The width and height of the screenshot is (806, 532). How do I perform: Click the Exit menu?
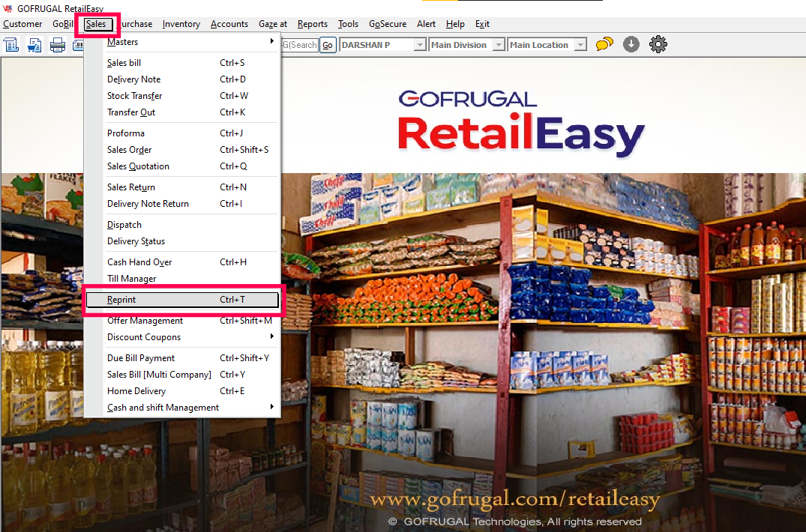click(482, 24)
